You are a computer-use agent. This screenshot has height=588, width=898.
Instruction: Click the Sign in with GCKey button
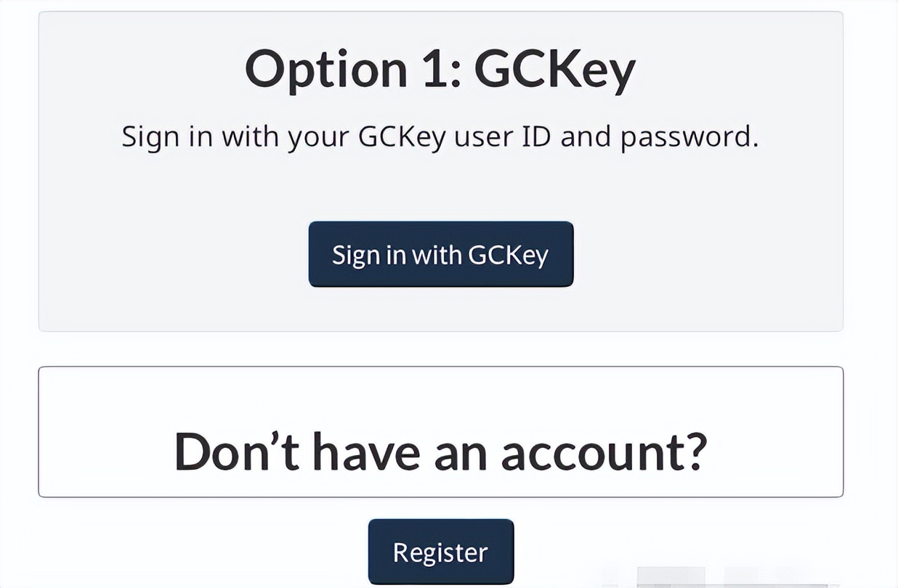[x=440, y=255]
